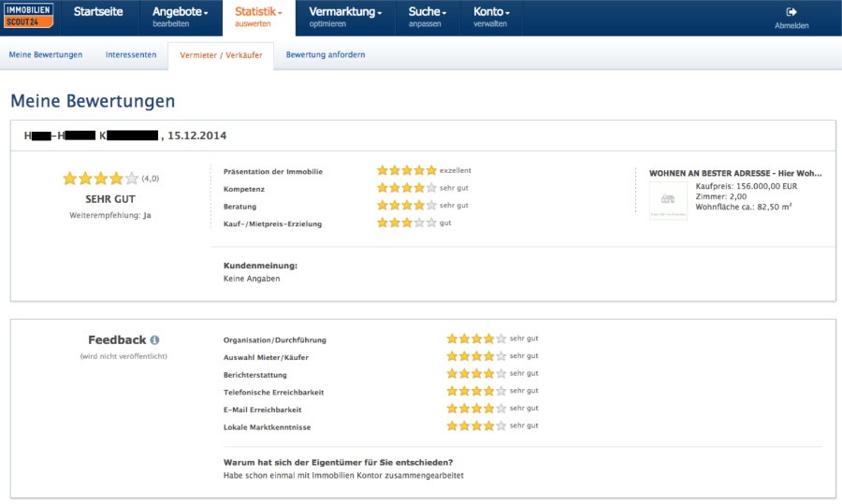Click the overall 4,0 star rating
This screenshot has height=504, width=842.
coord(100,179)
